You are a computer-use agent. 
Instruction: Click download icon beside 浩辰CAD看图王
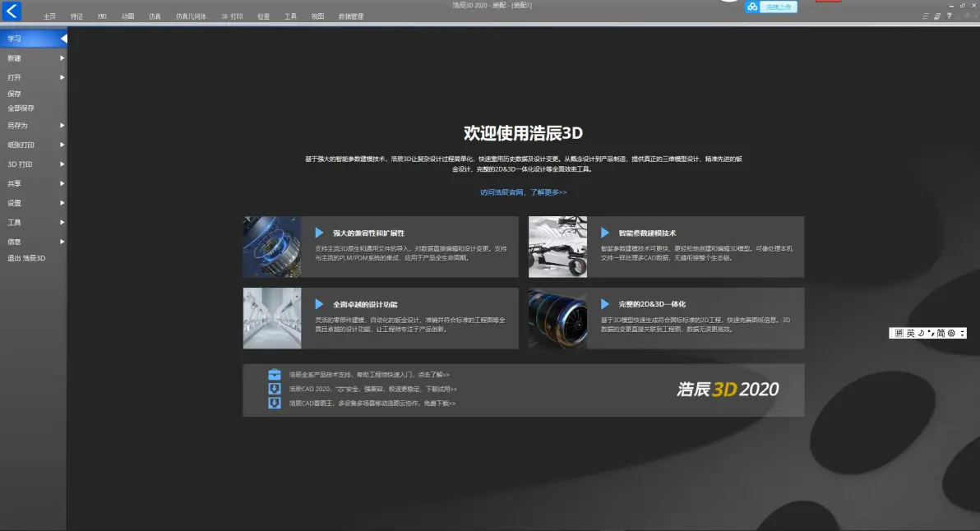click(275, 403)
